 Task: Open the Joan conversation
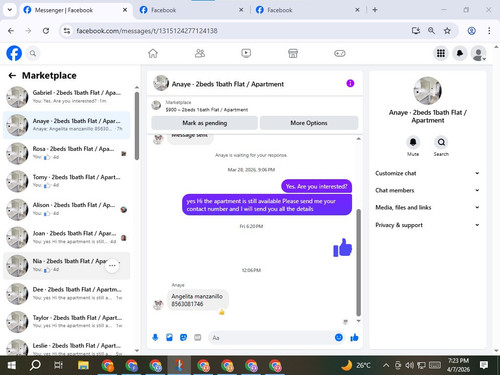(x=67, y=237)
